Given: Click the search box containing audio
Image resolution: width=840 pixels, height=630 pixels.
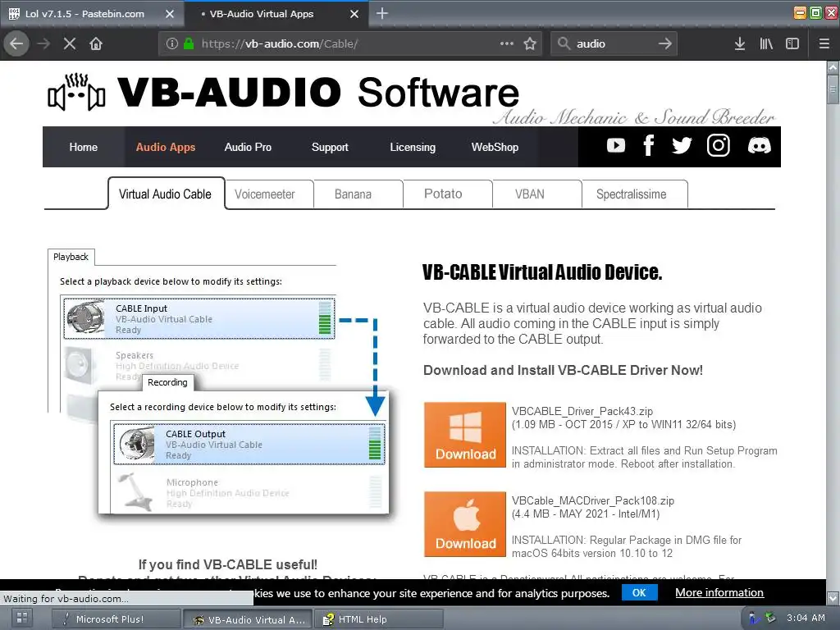Looking at the screenshot, I should (x=614, y=43).
